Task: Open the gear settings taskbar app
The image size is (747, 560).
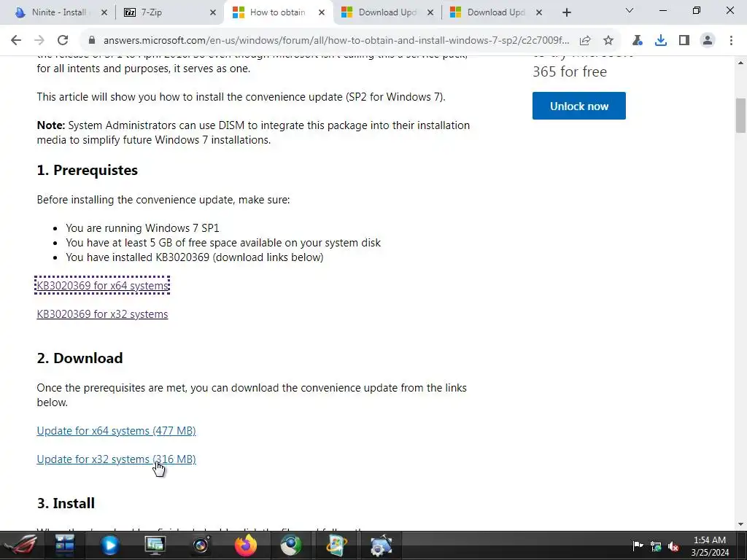Action: pos(381,545)
